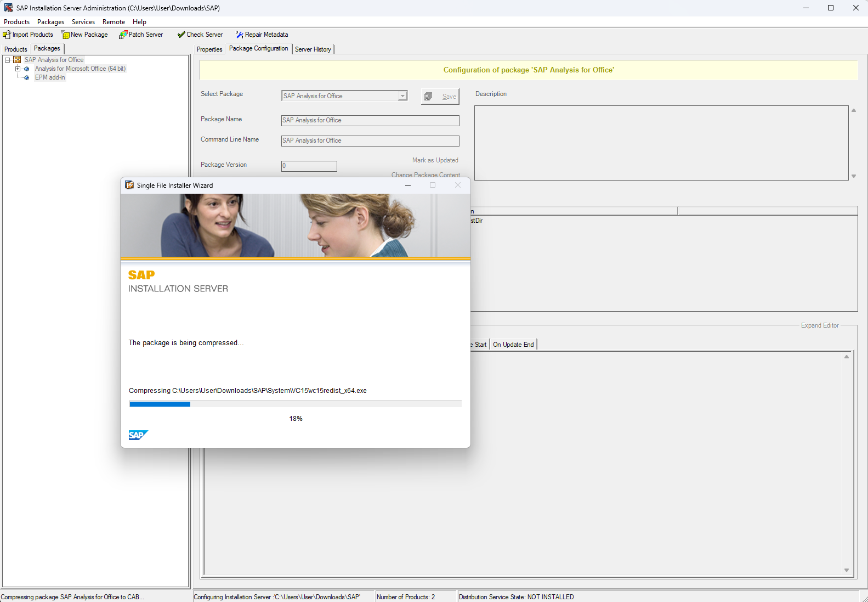The height and width of the screenshot is (602, 868).
Task: Click the EPM add-in component icon
Action: click(26, 77)
